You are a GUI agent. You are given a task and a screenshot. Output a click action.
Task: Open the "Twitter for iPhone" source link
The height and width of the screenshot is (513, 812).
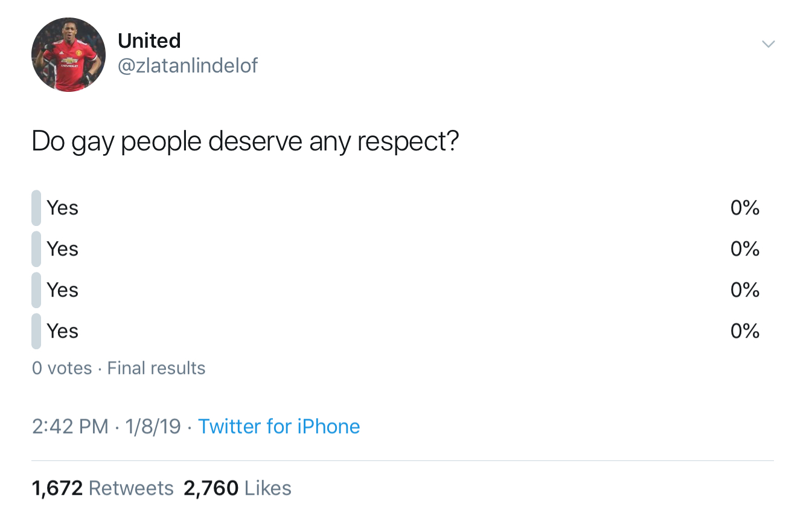[279, 427]
